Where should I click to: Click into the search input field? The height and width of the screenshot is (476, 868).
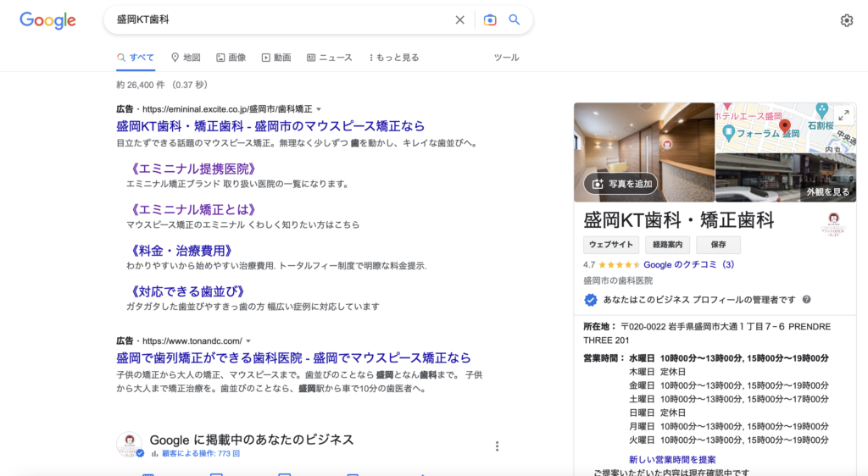(280, 19)
